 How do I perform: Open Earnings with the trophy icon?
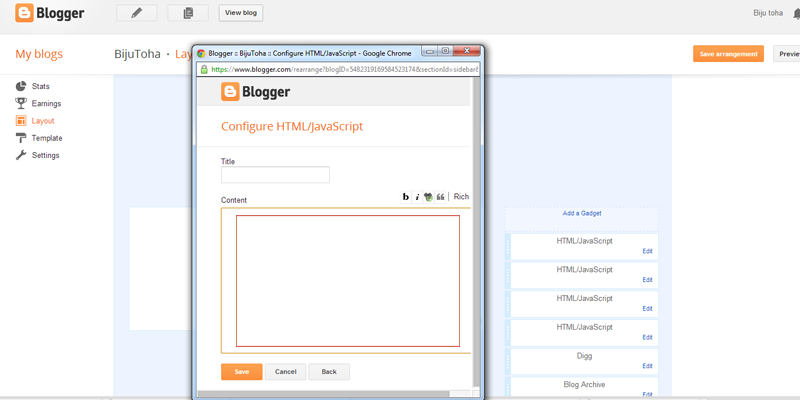[38, 104]
